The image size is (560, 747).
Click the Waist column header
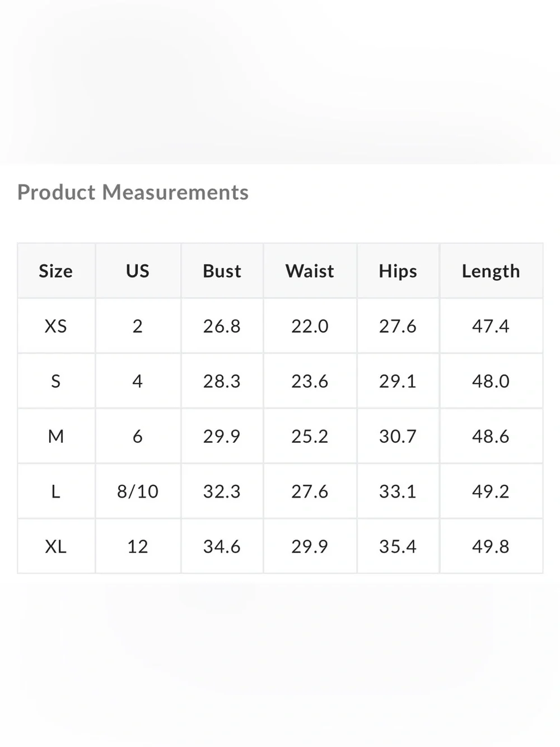310,271
